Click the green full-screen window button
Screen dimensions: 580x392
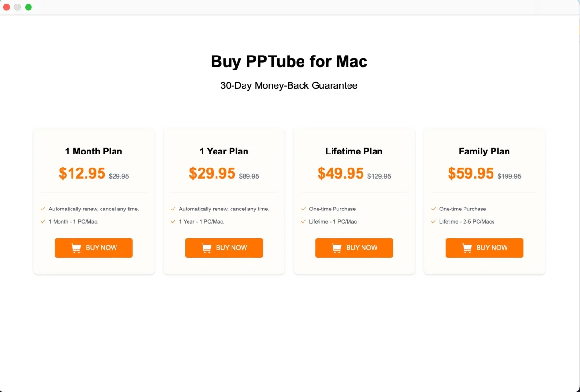point(29,7)
